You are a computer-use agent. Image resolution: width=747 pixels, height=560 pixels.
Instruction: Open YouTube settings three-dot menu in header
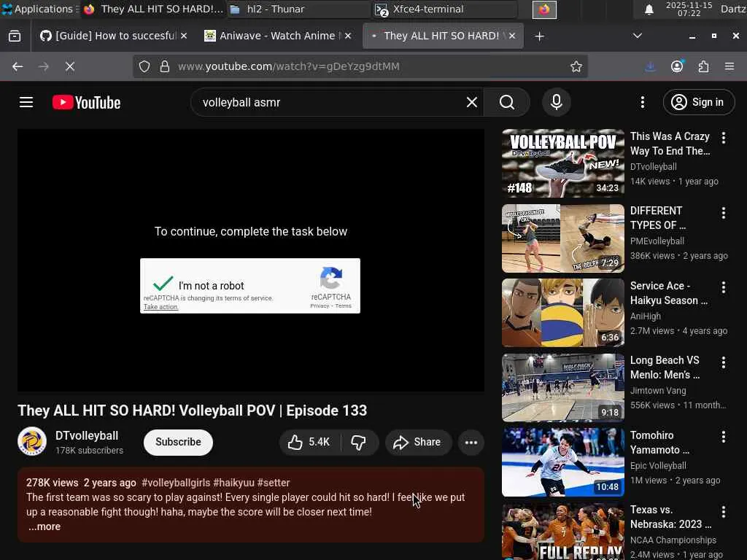pyautogui.click(x=642, y=102)
